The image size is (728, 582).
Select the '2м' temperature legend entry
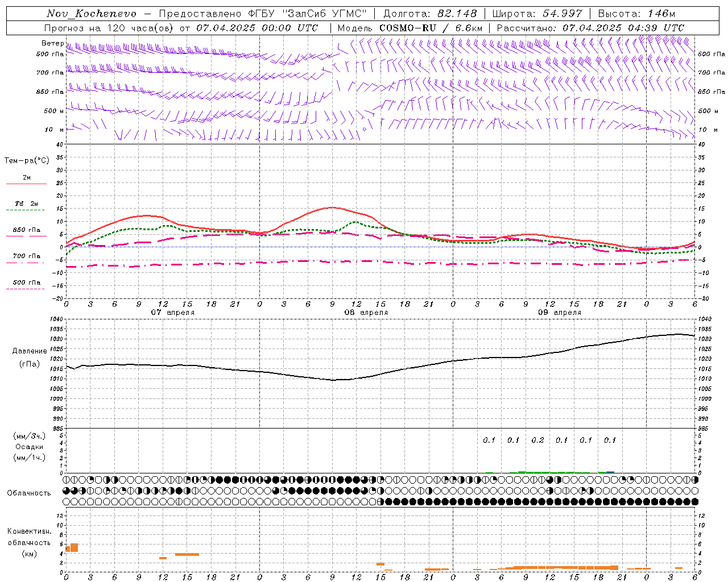coord(27,178)
